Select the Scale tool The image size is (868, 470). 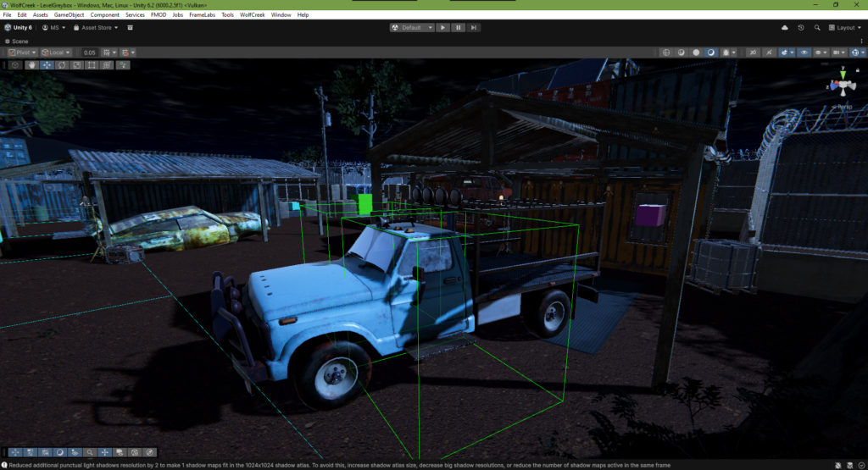pos(76,64)
